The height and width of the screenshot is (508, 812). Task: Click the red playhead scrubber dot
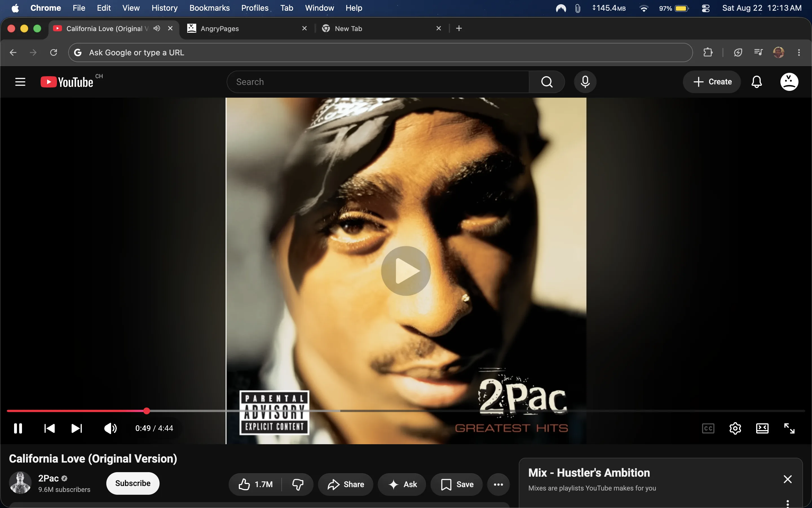point(147,411)
